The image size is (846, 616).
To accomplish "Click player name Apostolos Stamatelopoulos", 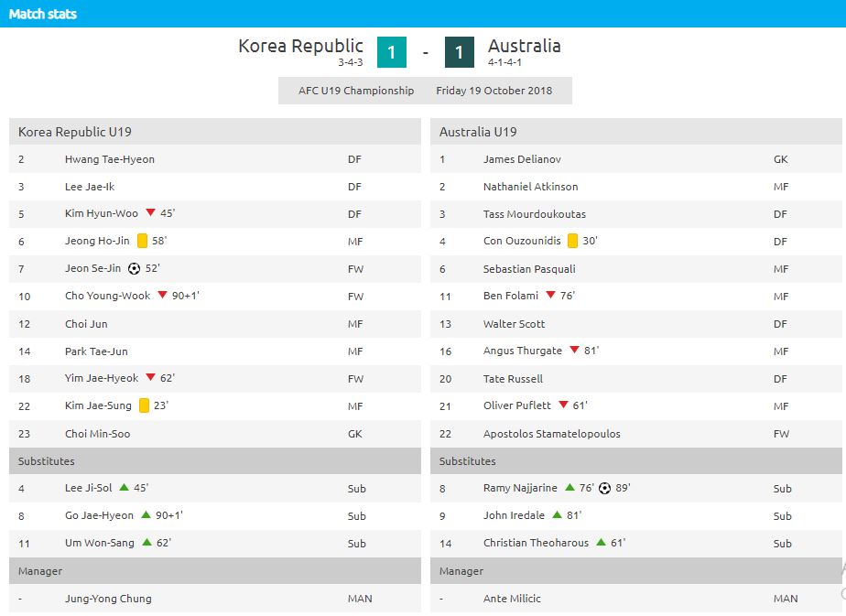I will click(551, 434).
